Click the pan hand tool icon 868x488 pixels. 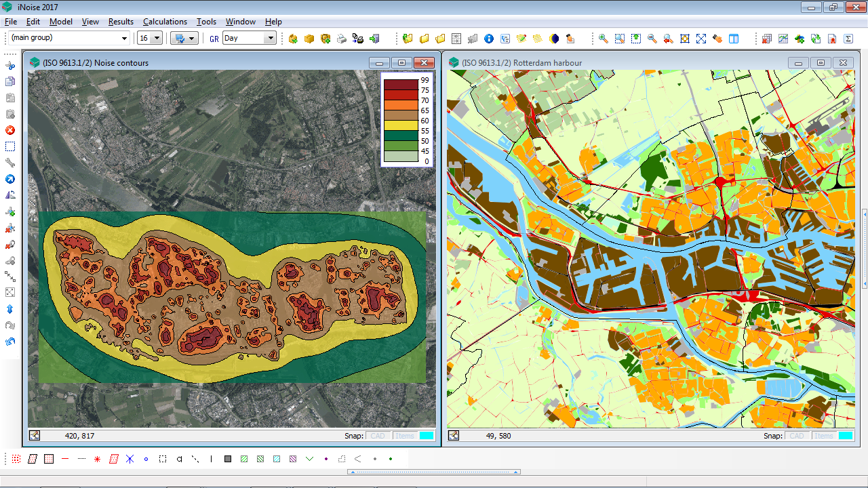click(x=717, y=39)
